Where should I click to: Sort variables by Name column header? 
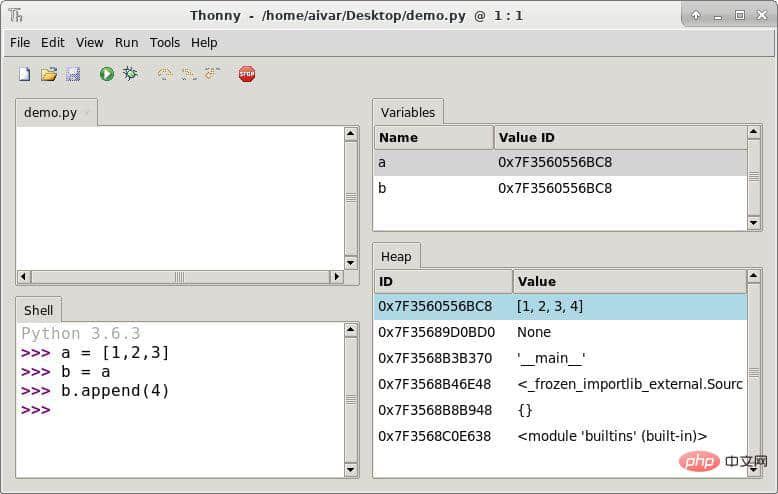click(x=434, y=137)
